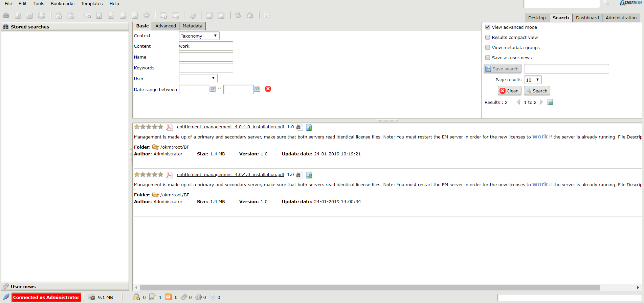644x303 pixels.
Task: Switch to the Advanced search tab
Action: click(x=165, y=26)
